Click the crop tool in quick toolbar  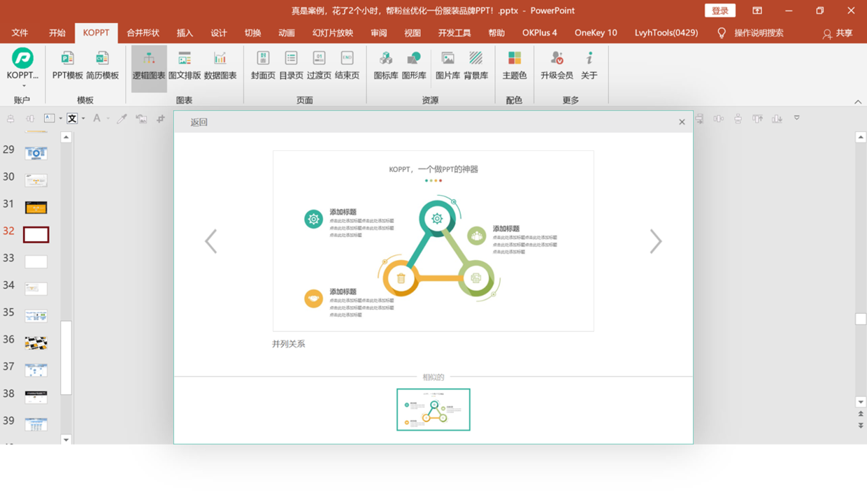(x=161, y=119)
